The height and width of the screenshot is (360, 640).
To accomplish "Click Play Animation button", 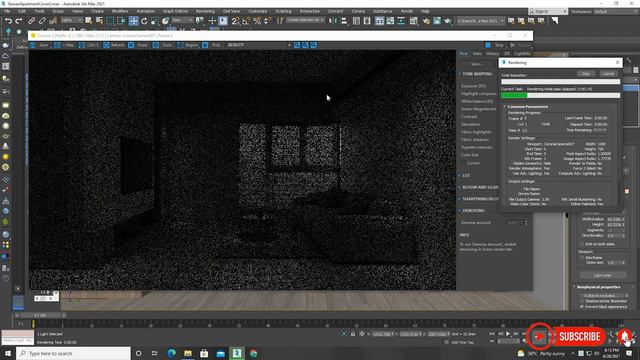I will pyautogui.click(x=508, y=334).
